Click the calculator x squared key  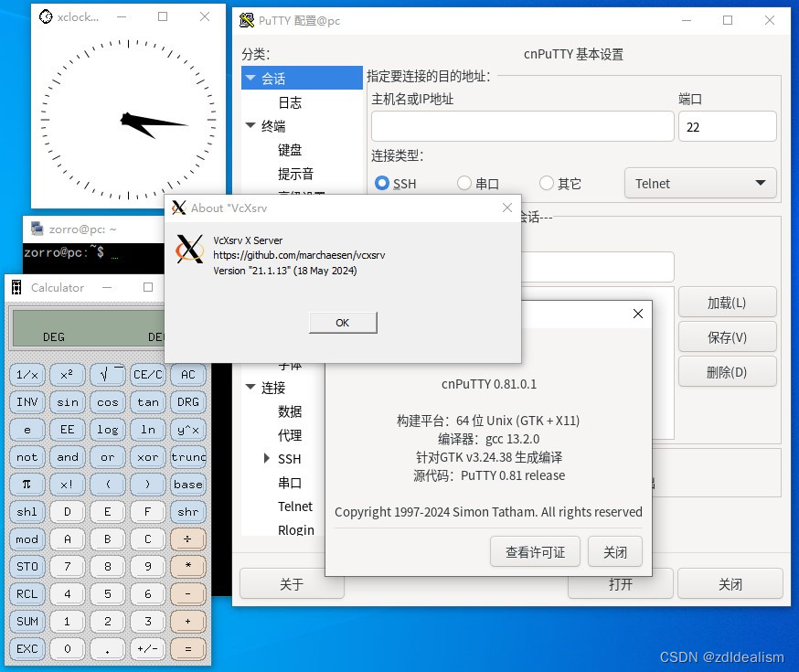click(68, 375)
